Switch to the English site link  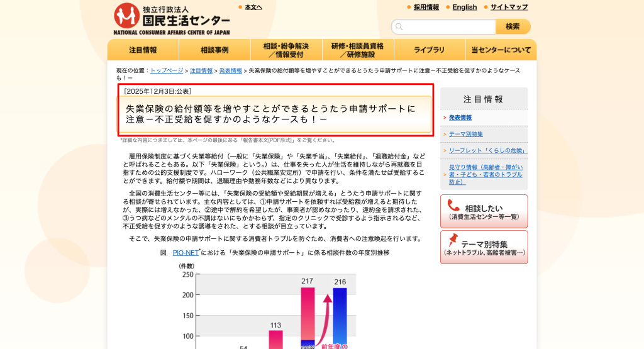[x=465, y=8]
